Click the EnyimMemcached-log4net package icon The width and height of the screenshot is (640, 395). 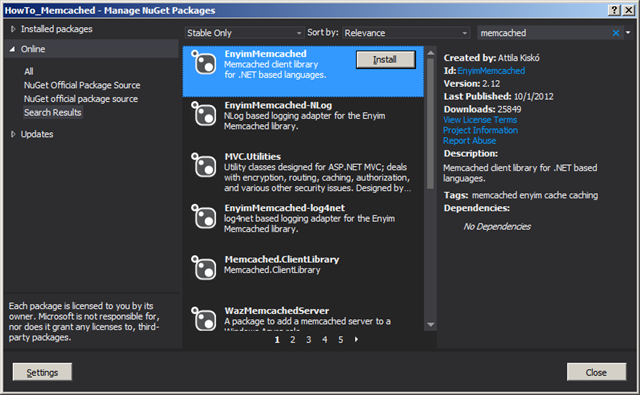click(x=204, y=217)
